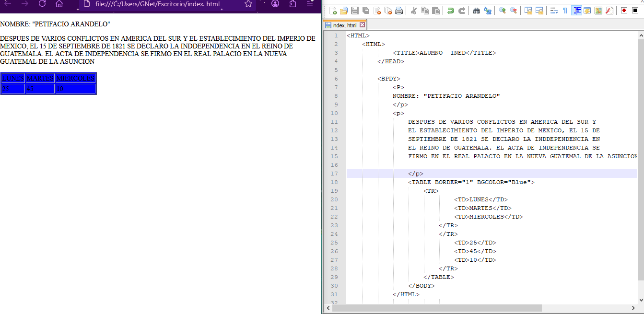The height and width of the screenshot is (314, 644).
Task: Start macro recording with red dot icon
Action: pos(624,11)
